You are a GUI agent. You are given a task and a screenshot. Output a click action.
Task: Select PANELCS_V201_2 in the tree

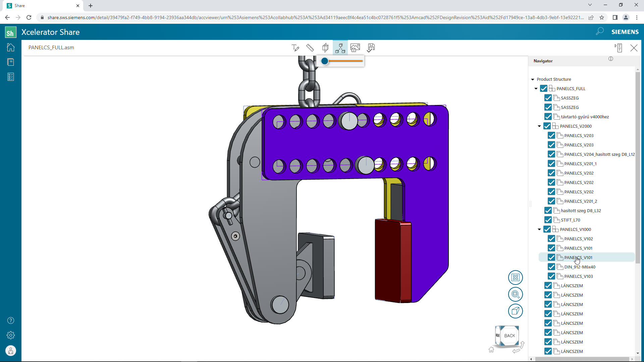[x=580, y=201]
